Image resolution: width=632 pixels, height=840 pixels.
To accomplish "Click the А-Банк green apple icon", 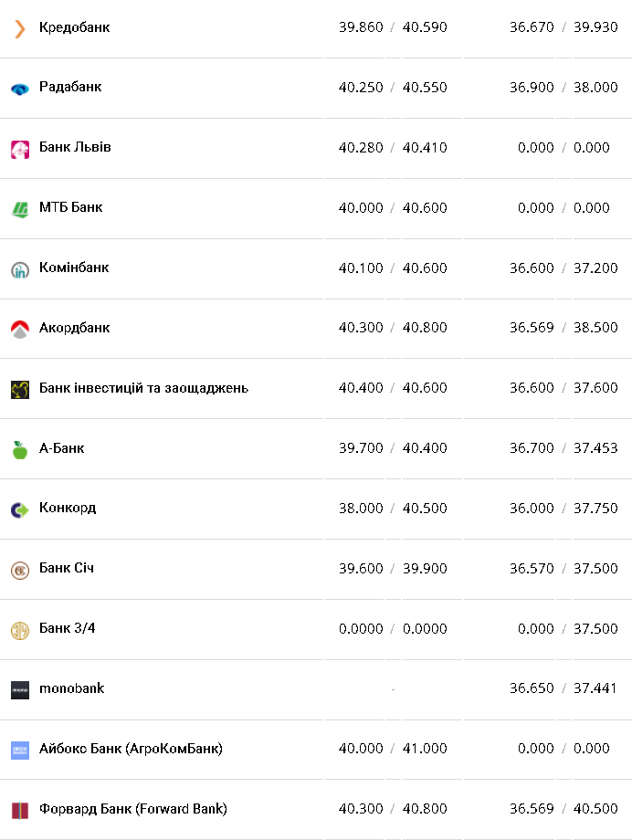I will coord(20,449).
